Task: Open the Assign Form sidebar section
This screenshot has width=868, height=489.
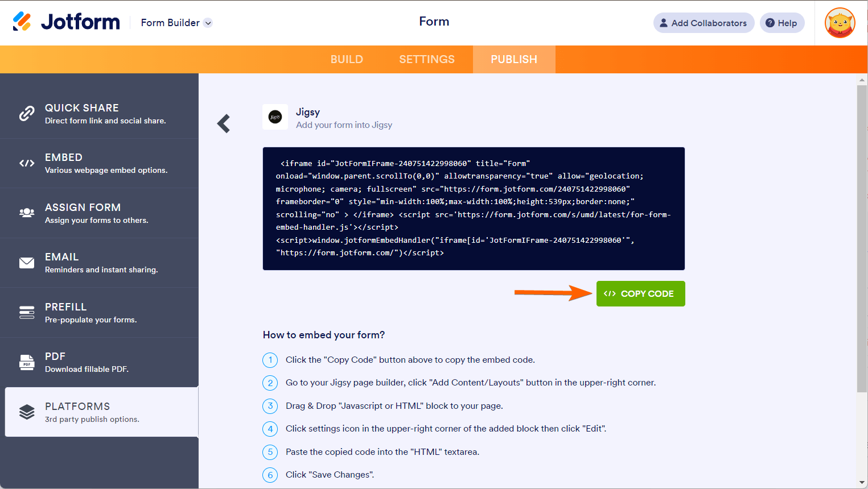Action: pos(99,213)
